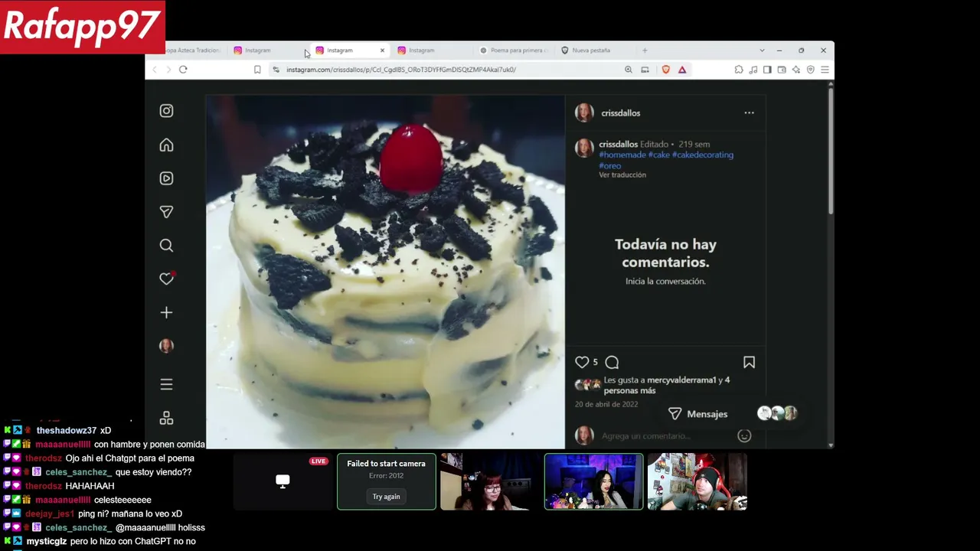Click the crissdallos username in post header
This screenshot has width=980, height=551.
point(621,112)
